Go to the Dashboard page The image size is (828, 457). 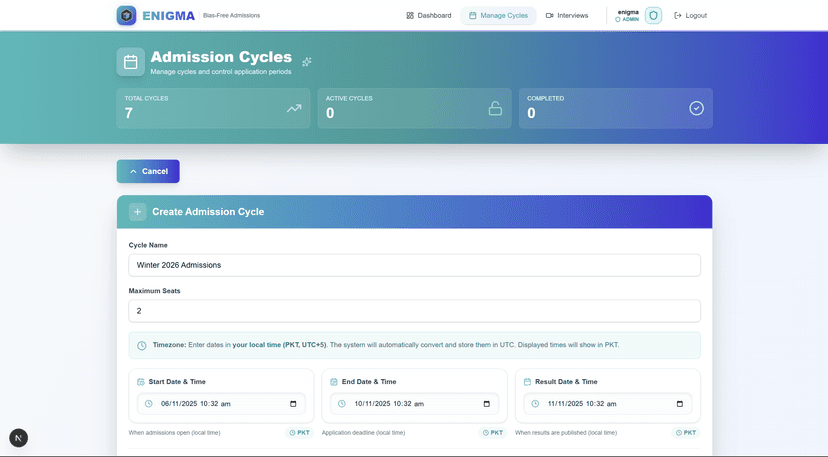pyautogui.click(x=428, y=15)
